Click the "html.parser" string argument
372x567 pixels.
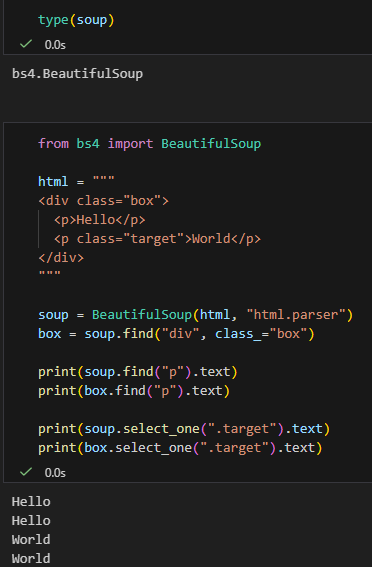(x=295, y=315)
